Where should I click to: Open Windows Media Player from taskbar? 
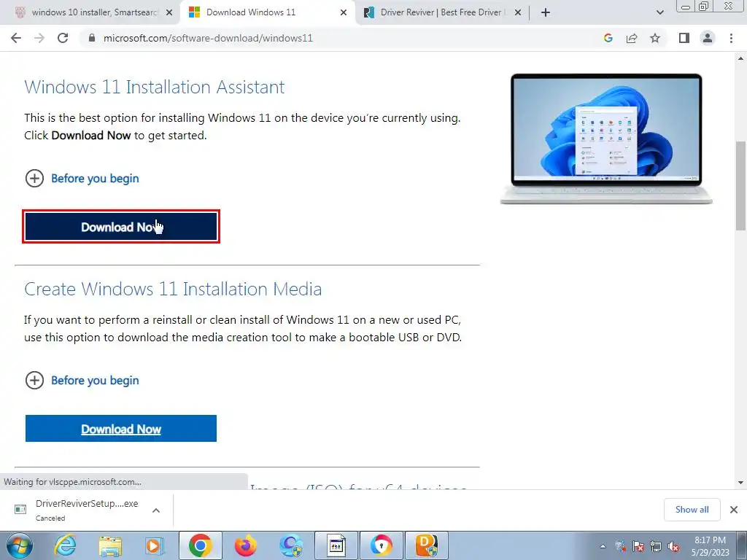pyautogui.click(x=154, y=545)
